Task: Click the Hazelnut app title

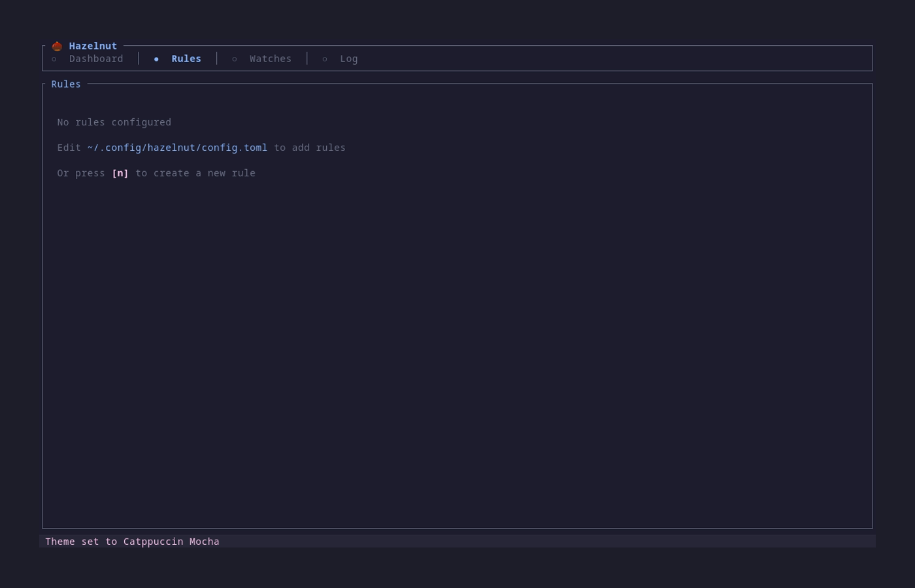Action: tap(92, 46)
